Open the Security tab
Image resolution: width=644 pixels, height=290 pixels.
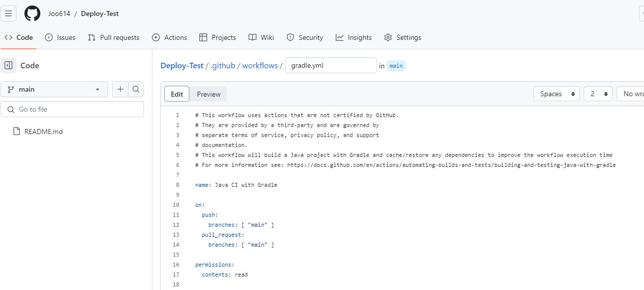tap(304, 37)
